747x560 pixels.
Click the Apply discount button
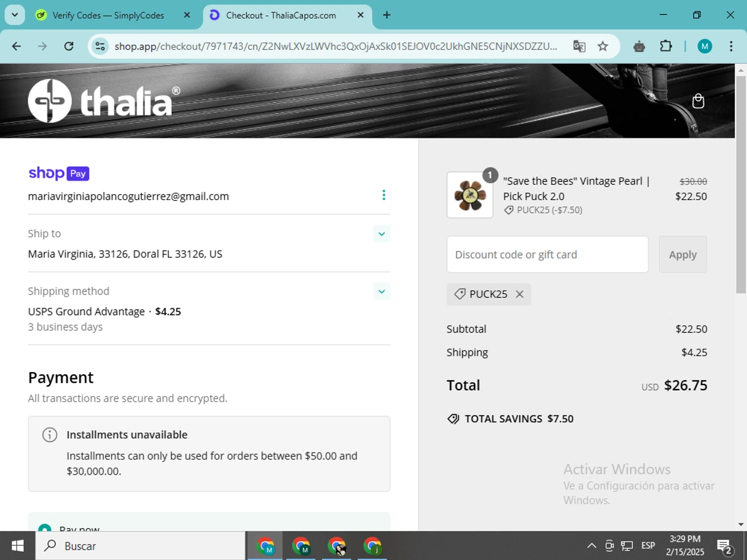(x=683, y=254)
